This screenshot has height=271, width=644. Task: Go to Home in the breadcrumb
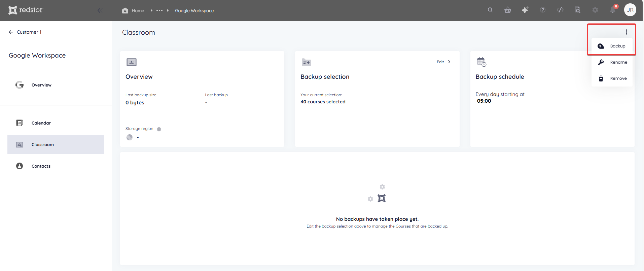point(133,10)
